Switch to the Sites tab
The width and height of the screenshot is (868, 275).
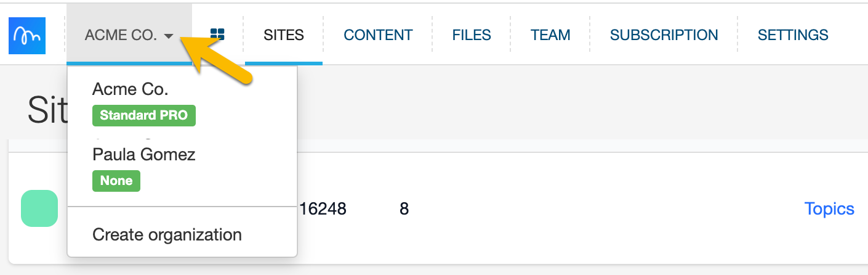[284, 35]
